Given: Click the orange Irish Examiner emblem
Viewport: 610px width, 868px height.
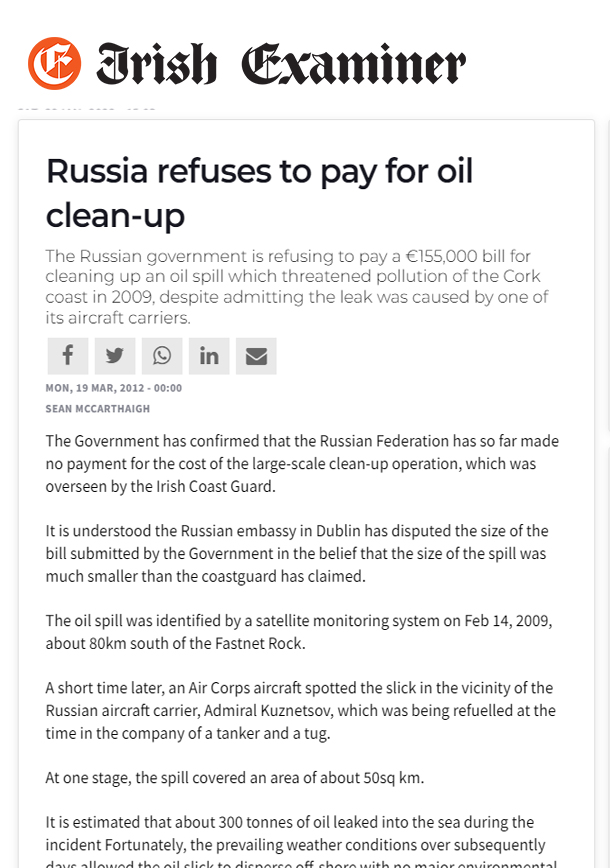Looking at the screenshot, I should [x=54, y=63].
